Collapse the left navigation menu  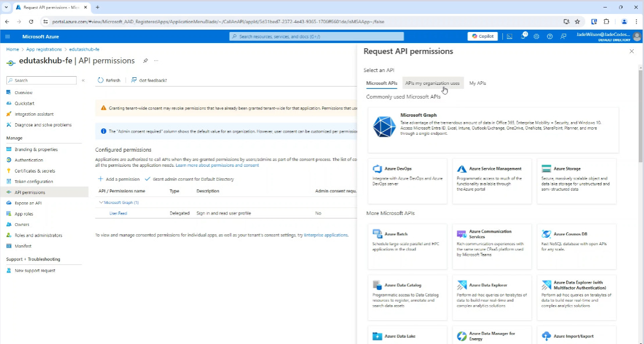(x=83, y=80)
